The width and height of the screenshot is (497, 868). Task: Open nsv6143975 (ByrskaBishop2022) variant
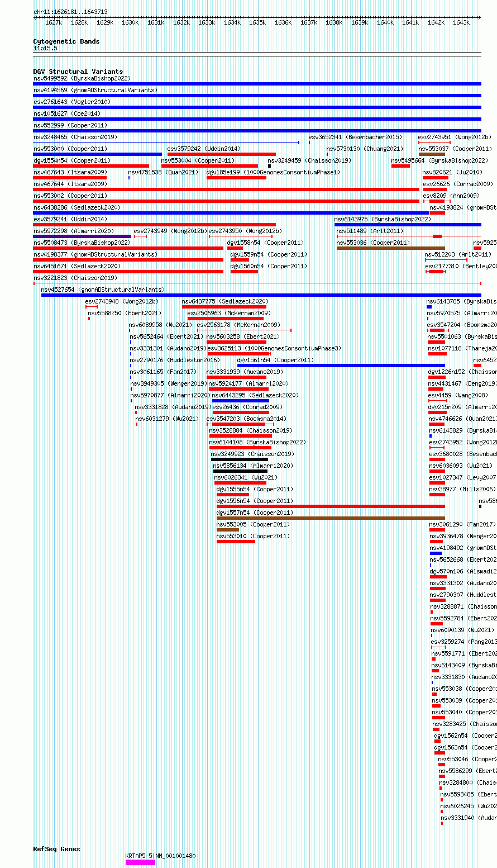(x=383, y=219)
